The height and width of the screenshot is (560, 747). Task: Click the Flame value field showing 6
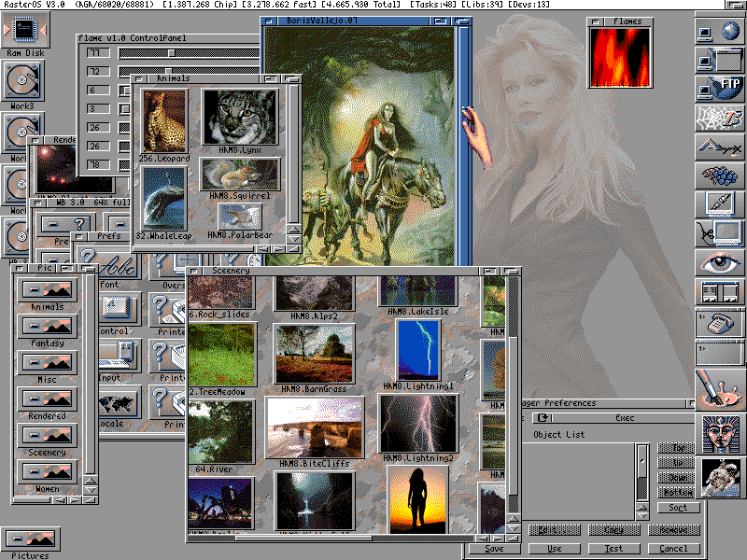(x=98, y=90)
